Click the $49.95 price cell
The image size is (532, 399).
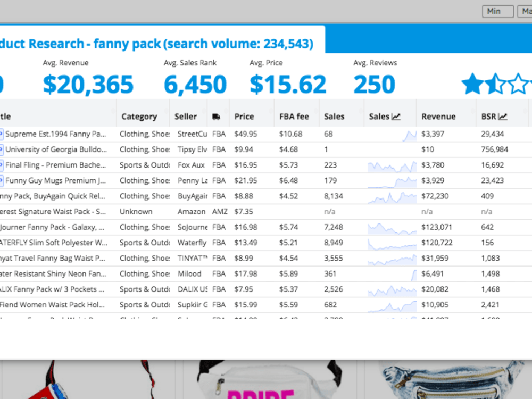pos(246,134)
